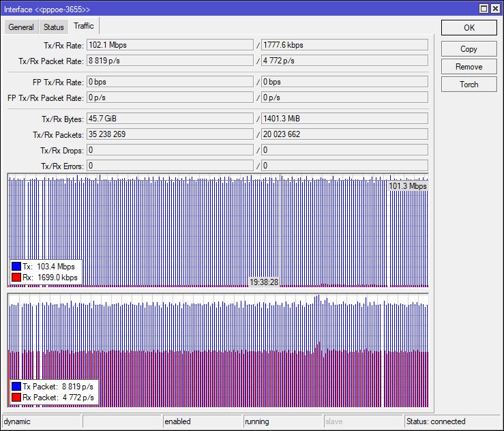Focus the Tx Rate field showing 102.1 Mbps
This screenshot has height=431, width=504.
point(170,45)
